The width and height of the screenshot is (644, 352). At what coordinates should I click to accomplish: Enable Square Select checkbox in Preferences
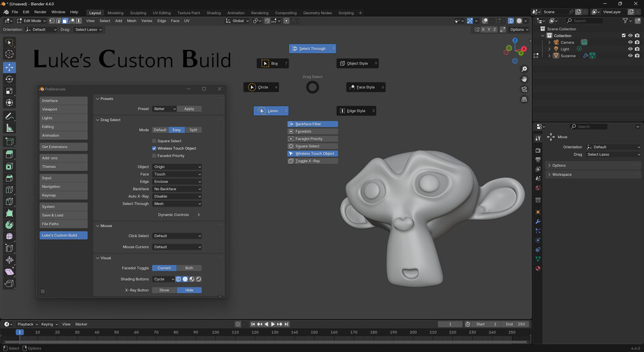coord(154,141)
